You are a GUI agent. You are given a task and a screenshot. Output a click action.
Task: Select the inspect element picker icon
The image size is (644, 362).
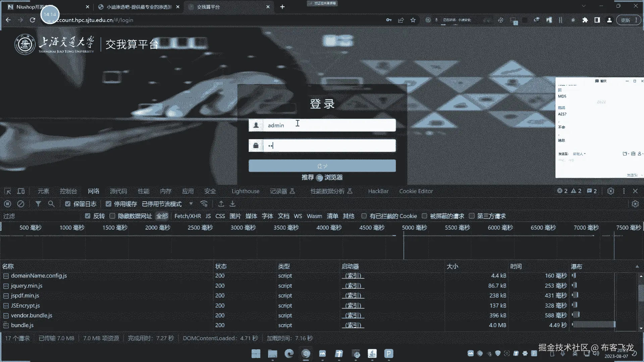click(7, 191)
